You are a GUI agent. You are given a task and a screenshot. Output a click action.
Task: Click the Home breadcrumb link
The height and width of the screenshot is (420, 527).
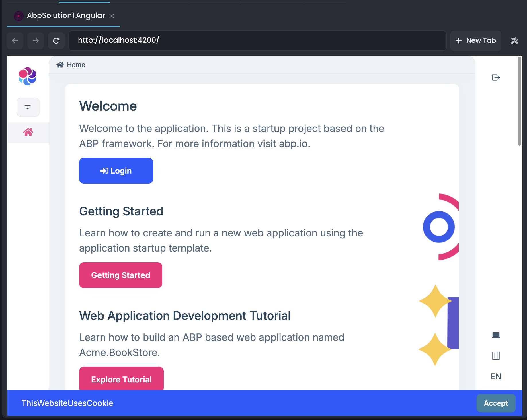tap(76, 65)
